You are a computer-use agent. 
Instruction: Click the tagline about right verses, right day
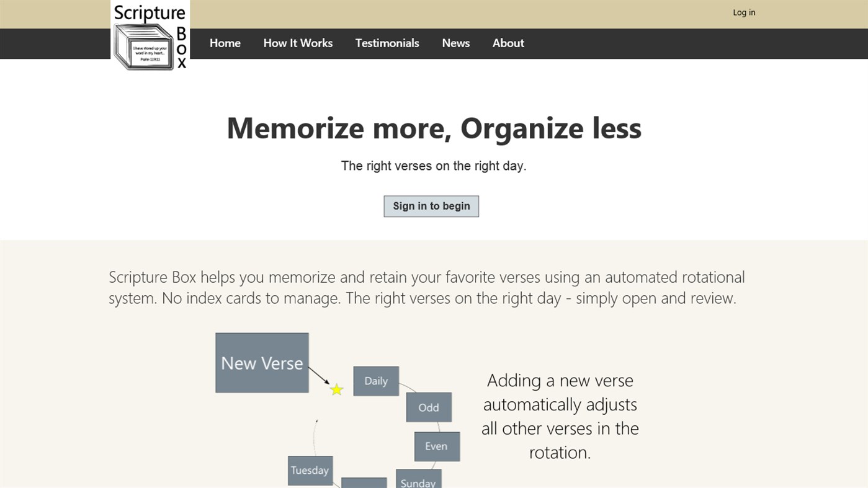[x=434, y=166]
